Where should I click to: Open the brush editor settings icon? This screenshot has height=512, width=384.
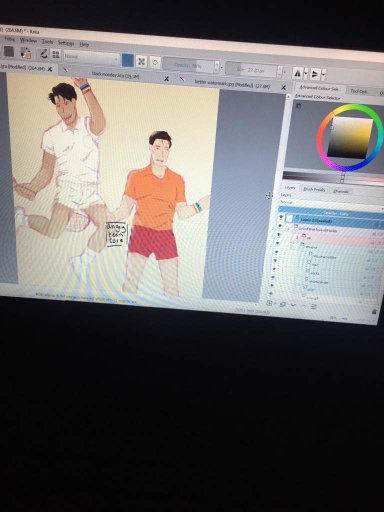tap(43, 53)
